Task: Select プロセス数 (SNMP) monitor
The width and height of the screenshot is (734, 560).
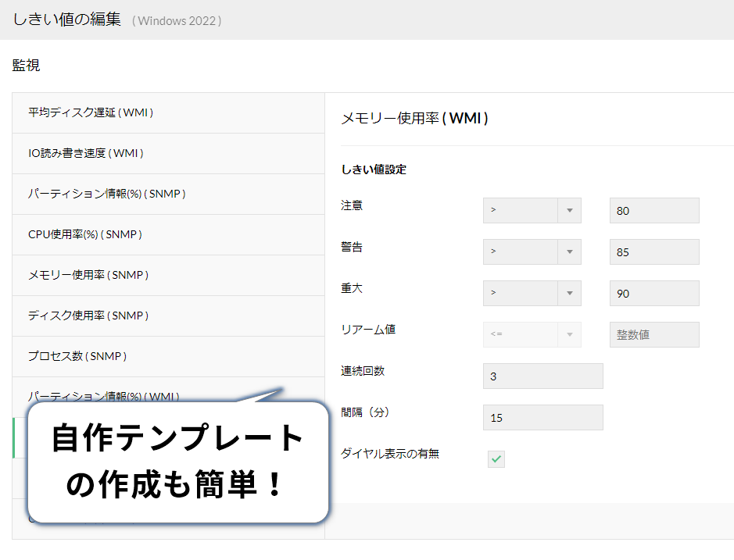Action: (x=77, y=356)
